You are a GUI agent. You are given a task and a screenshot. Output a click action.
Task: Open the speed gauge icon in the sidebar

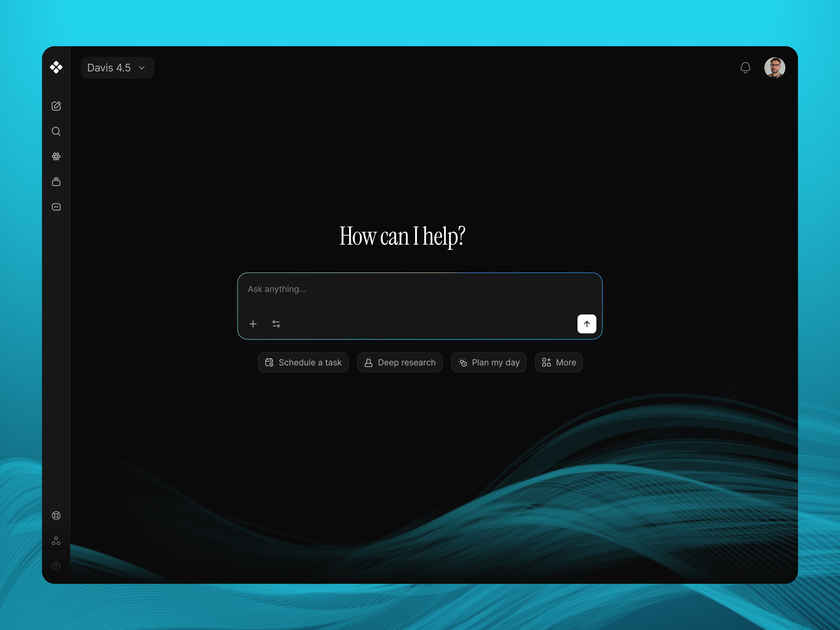click(56, 207)
